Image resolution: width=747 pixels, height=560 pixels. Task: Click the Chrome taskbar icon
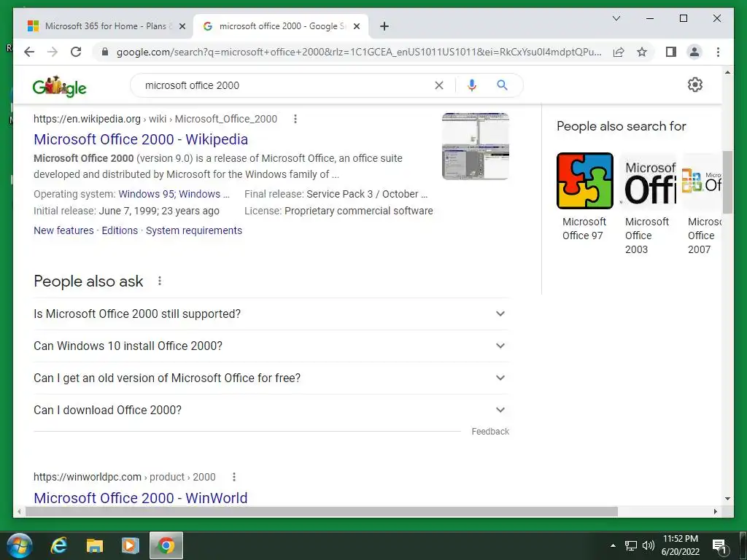[x=166, y=545]
